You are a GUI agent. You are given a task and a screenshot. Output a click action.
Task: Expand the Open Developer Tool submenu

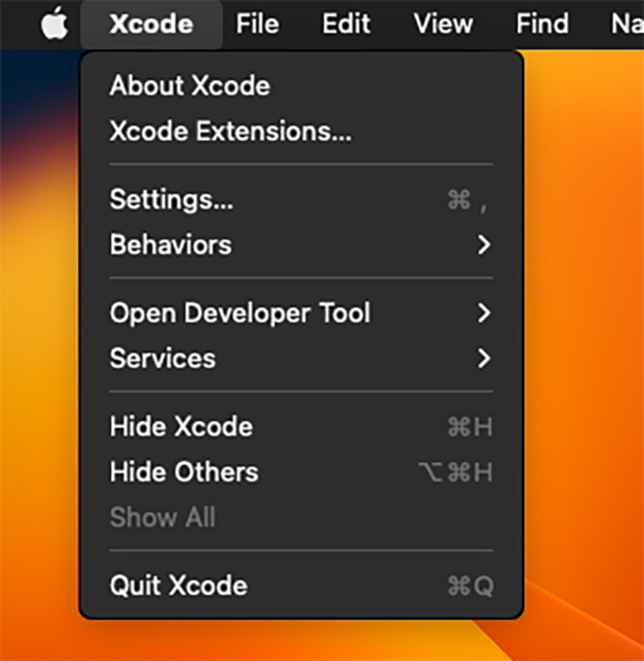[x=240, y=313]
